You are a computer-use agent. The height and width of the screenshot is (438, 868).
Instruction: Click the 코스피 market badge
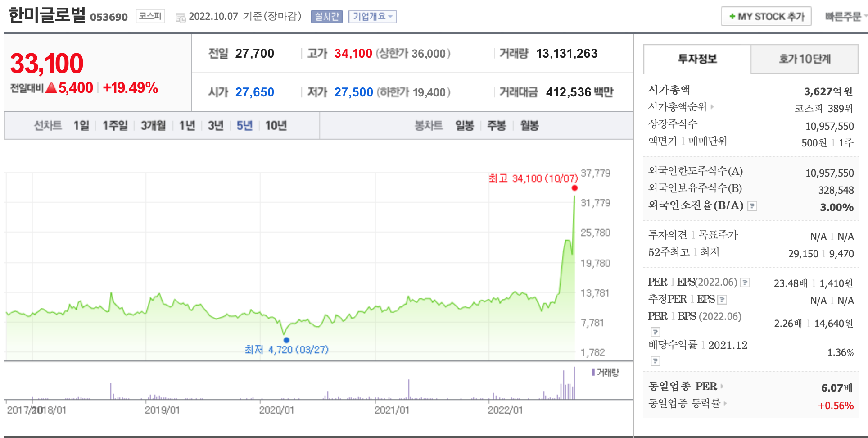click(x=150, y=16)
